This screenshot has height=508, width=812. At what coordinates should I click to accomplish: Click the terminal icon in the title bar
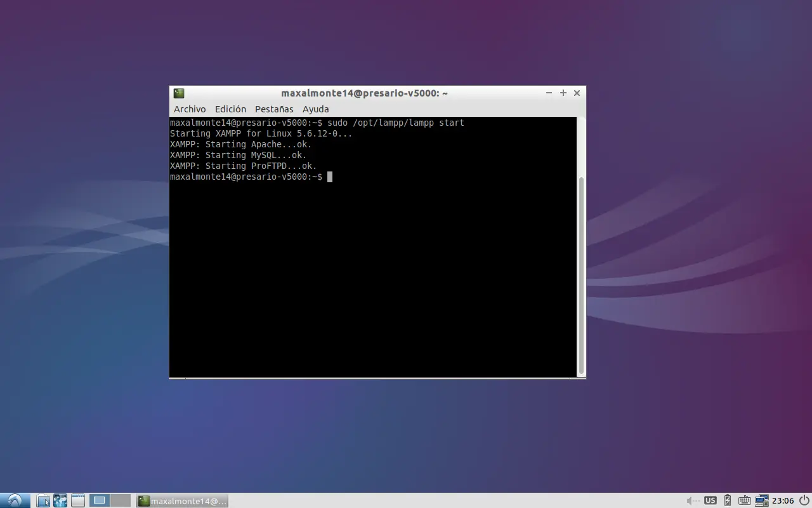coord(179,93)
